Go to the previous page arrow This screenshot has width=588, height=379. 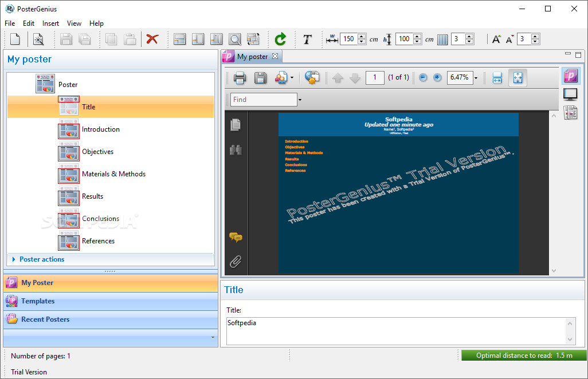point(338,78)
